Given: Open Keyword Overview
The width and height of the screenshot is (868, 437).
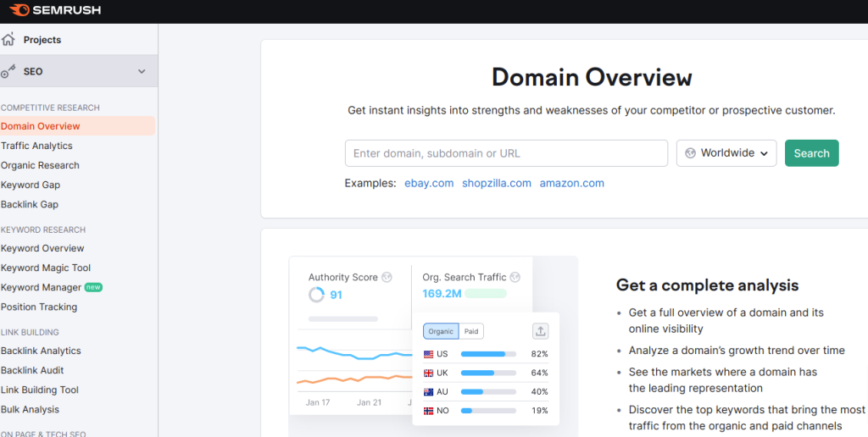Looking at the screenshot, I should 42,248.
